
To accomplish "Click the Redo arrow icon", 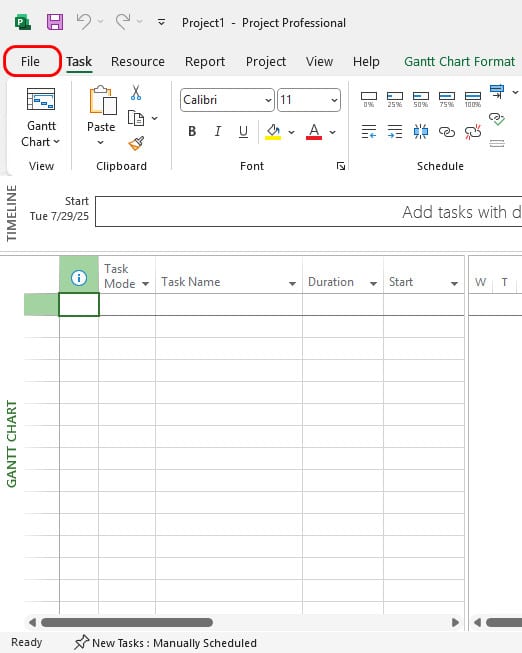I will tap(123, 21).
